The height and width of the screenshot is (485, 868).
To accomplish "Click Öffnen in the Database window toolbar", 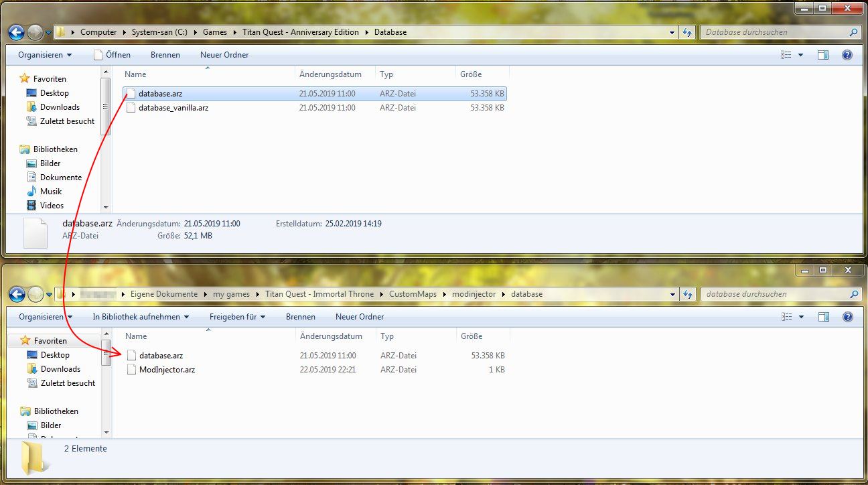I will [112, 55].
